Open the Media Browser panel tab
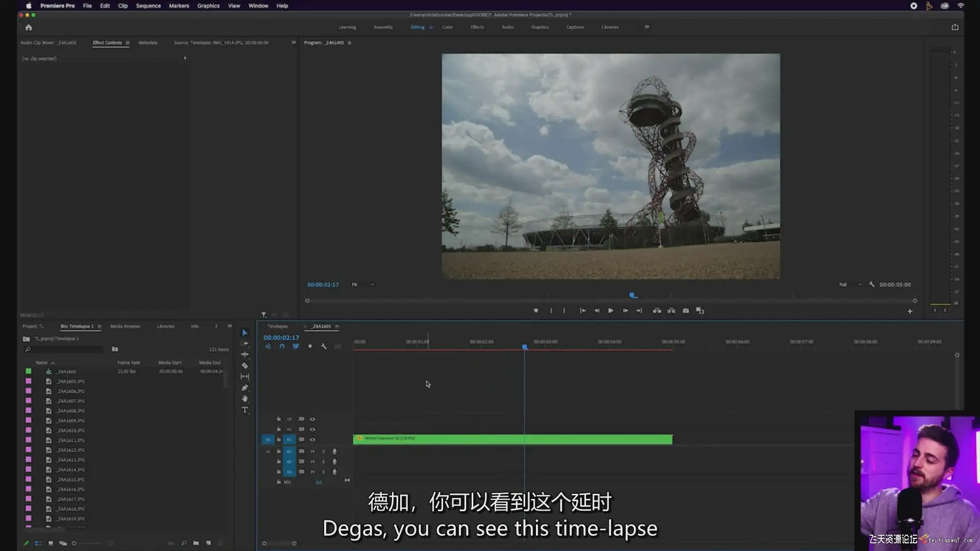 pos(125,327)
